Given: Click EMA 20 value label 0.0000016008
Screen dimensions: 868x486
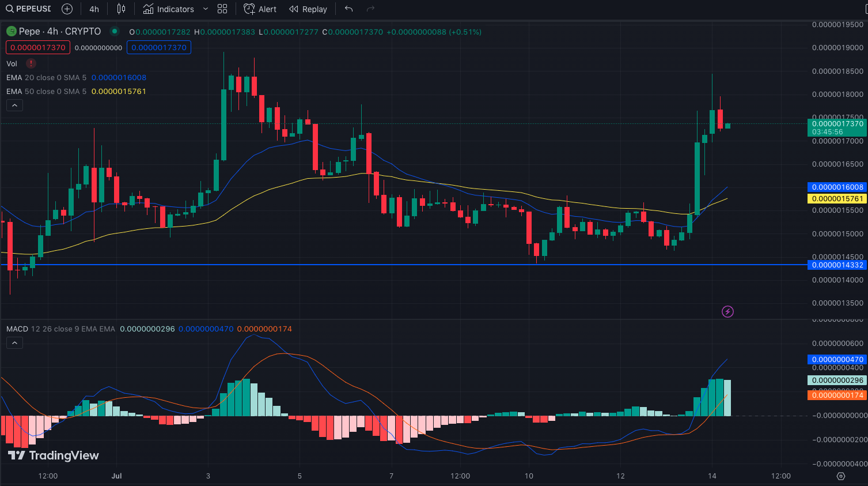Looking at the screenshot, I should (837, 187).
